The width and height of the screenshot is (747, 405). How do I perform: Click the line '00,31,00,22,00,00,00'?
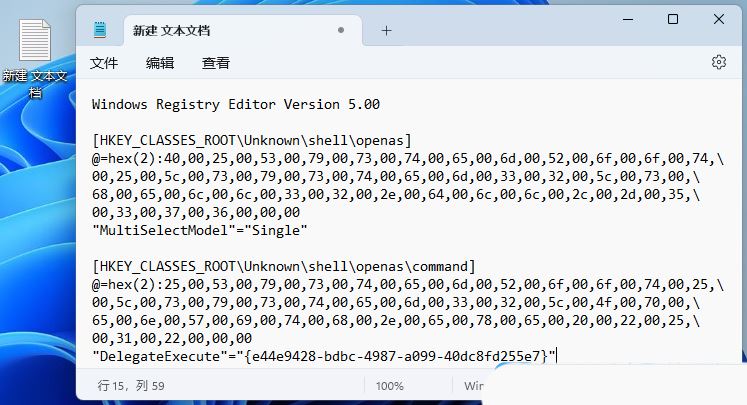[172, 338]
